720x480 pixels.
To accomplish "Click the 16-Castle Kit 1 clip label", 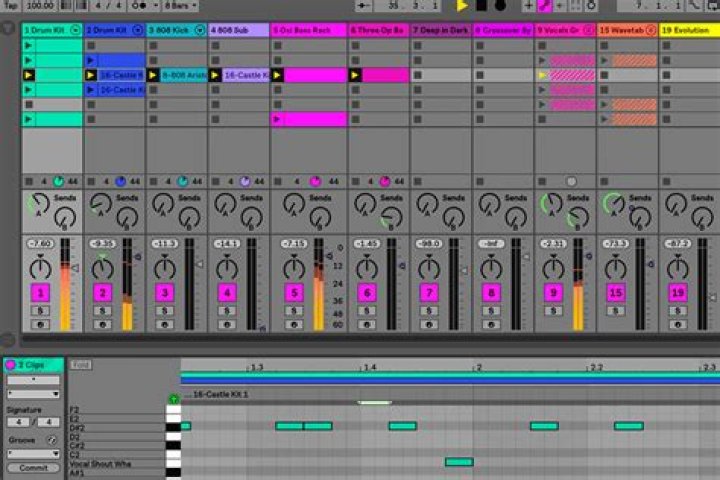I will pos(220,395).
